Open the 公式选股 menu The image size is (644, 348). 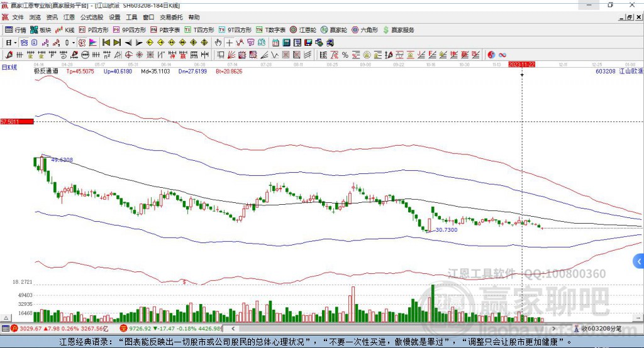tap(92, 17)
